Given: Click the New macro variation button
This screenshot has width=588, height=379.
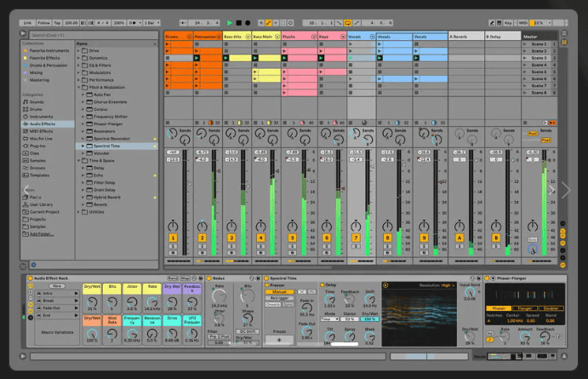Looking at the screenshot, I should tap(57, 286).
